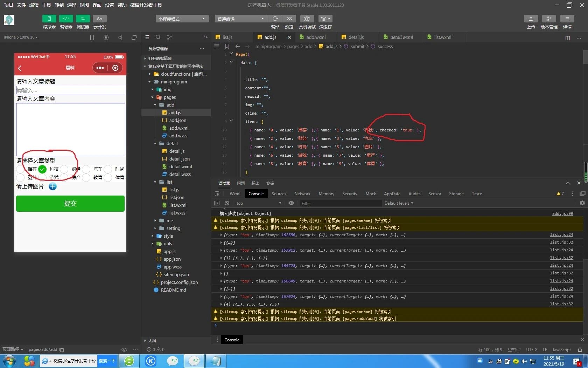
Task: Click the 问题 problems panel tab
Action: pyautogui.click(x=241, y=183)
